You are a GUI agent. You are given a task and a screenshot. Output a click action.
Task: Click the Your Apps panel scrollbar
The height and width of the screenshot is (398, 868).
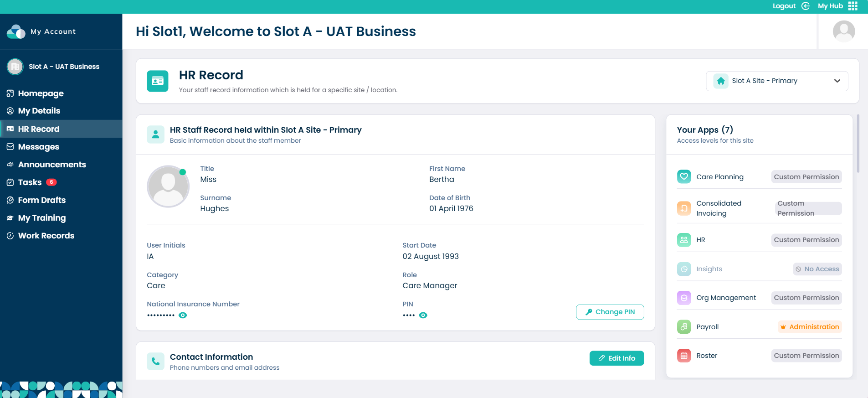tap(858, 144)
